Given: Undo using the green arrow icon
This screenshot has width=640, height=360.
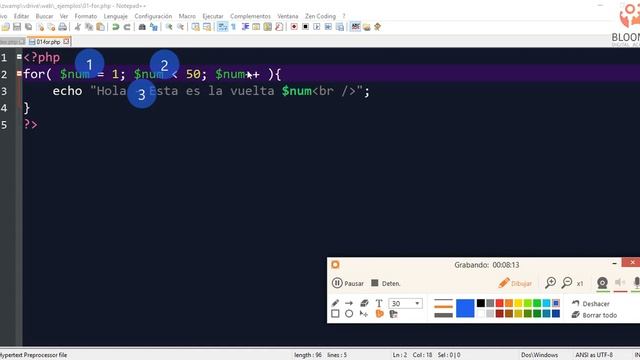Looking at the screenshot, I should click(116, 27).
